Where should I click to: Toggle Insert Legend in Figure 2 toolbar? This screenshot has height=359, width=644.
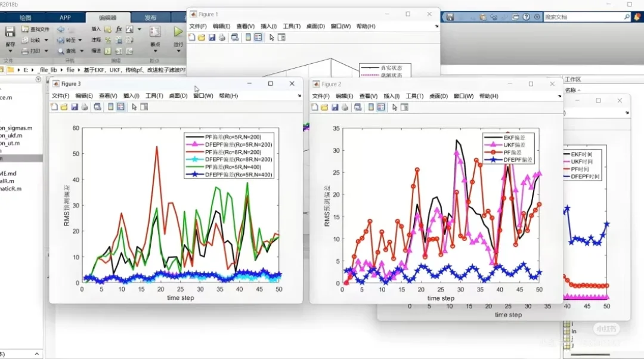(x=380, y=107)
